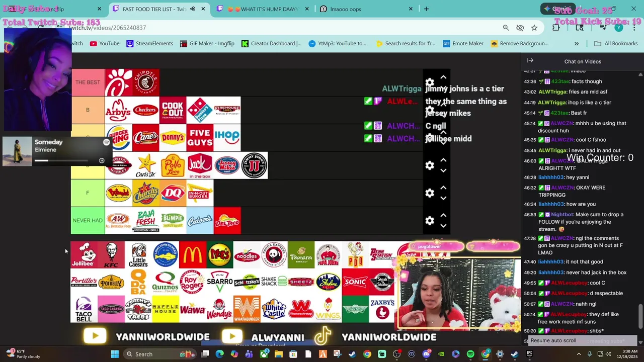Screen dimensions: 644x362
Task: Launch Microsoft Edge from the taskbar
Action: [219, 354]
